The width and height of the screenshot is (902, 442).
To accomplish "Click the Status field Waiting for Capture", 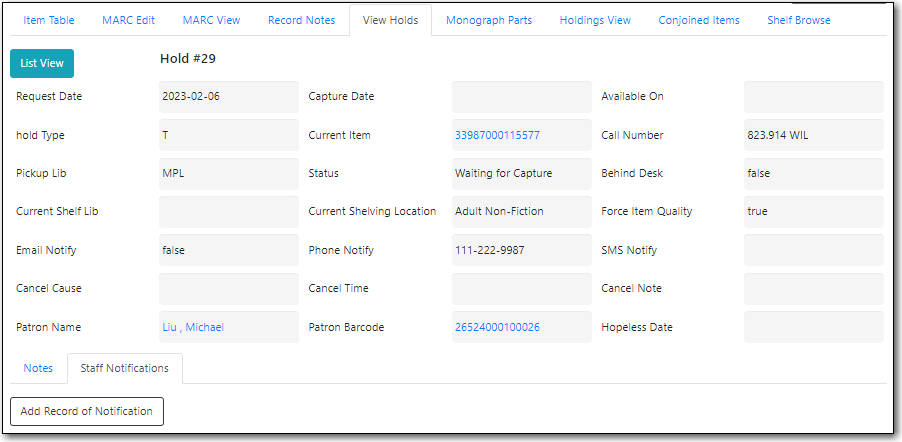I will click(x=522, y=174).
